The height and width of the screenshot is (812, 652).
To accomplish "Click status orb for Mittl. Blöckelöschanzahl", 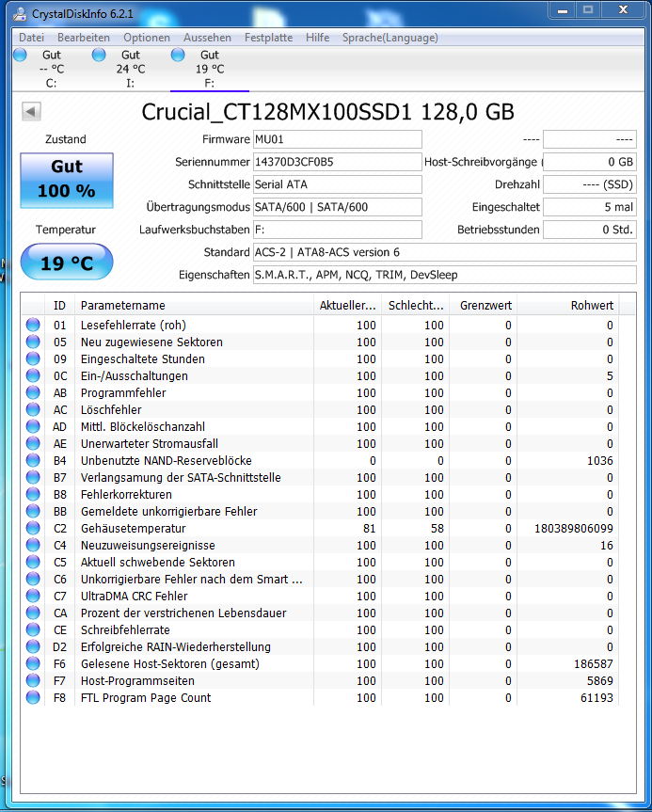I will pyautogui.click(x=33, y=427).
